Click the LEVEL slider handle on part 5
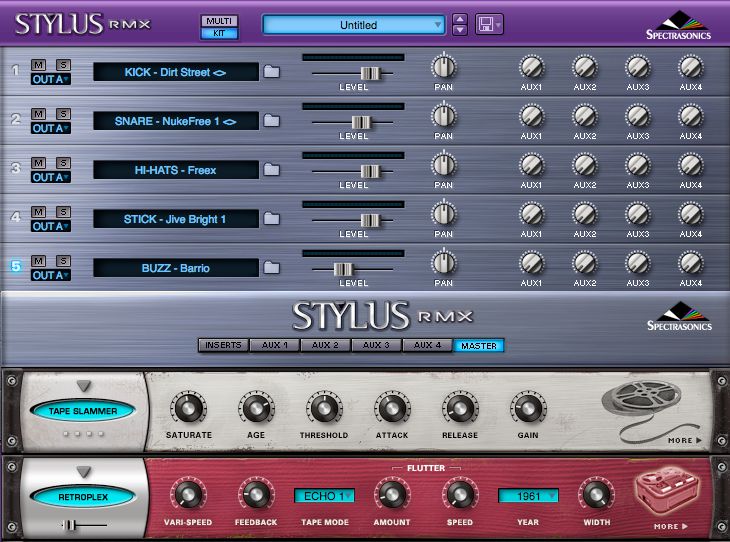This screenshot has width=730, height=542. pyautogui.click(x=344, y=269)
